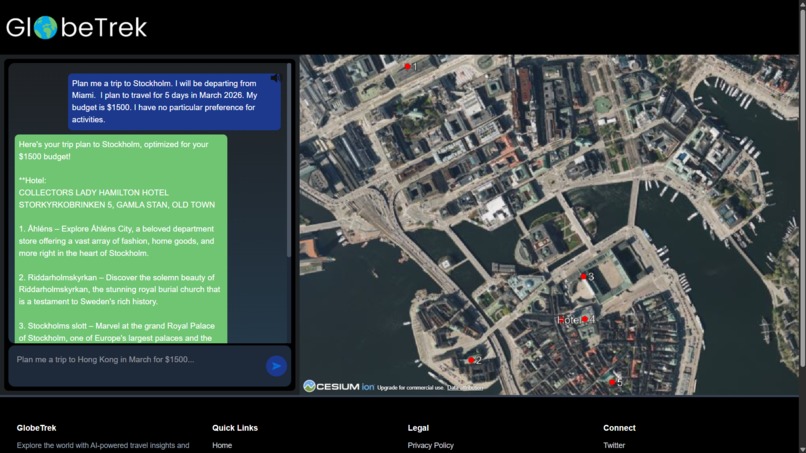Click the user message about Stockholm trip
806x453 pixels.
click(174, 101)
